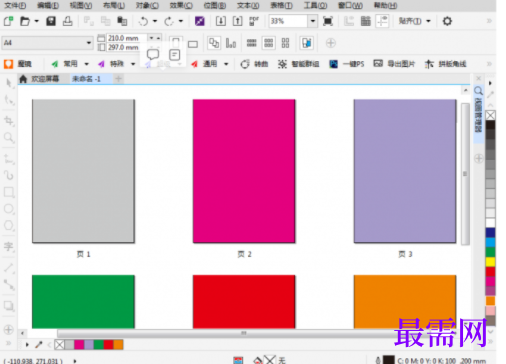The height and width of the screenshot is (364, 506).
Task: Open options via the gear icon
Action: 447,21
